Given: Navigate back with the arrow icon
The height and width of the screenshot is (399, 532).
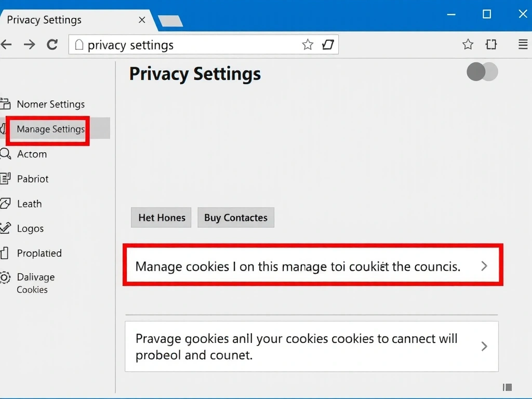Looking at the screenshot, I should [7, 45].
